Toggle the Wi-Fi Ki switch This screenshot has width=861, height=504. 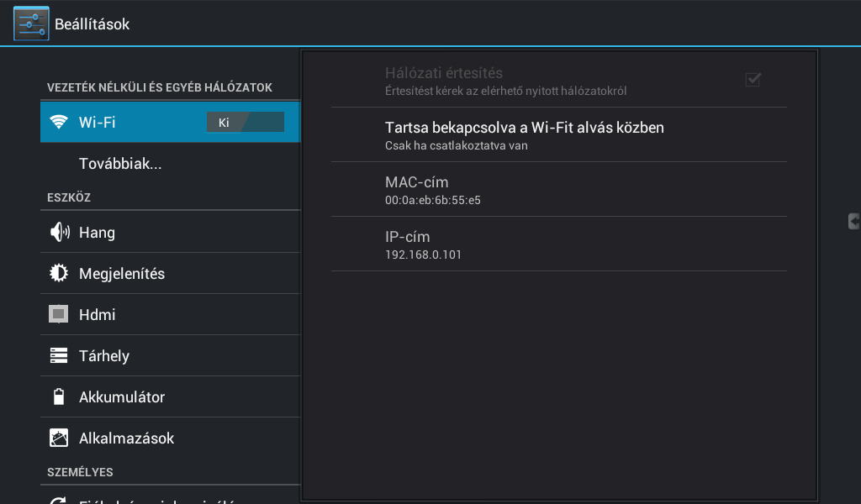coord(246,123)
